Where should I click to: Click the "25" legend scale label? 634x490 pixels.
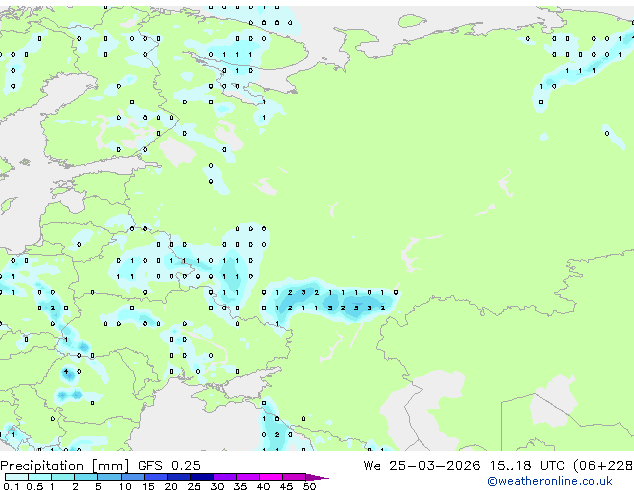click(x=194, y=486)
